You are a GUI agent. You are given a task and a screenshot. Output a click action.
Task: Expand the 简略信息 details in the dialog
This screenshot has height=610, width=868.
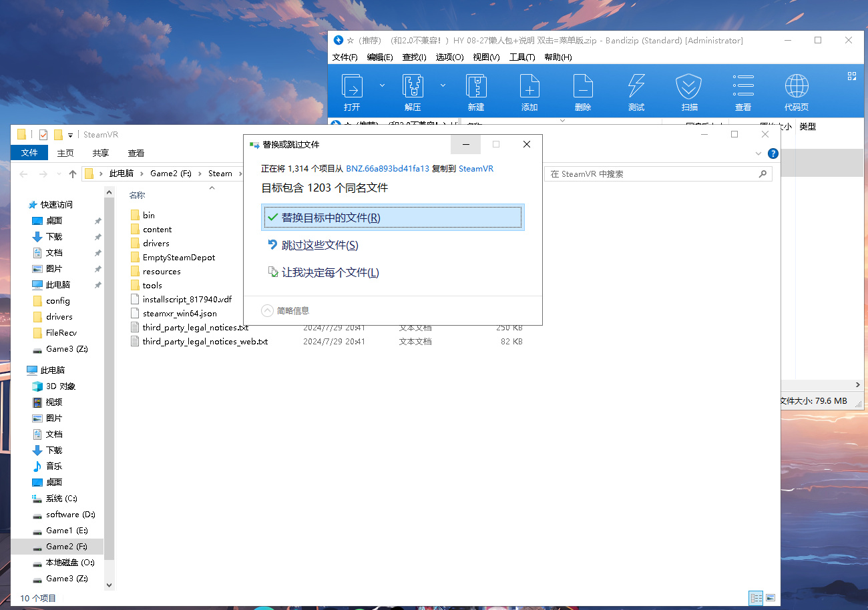click(285, 310)
